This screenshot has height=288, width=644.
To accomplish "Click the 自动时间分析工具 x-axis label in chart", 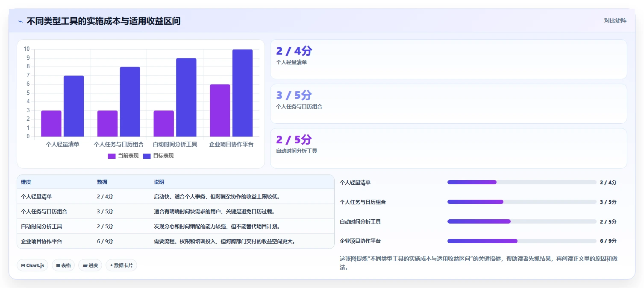I will (175, 145).
